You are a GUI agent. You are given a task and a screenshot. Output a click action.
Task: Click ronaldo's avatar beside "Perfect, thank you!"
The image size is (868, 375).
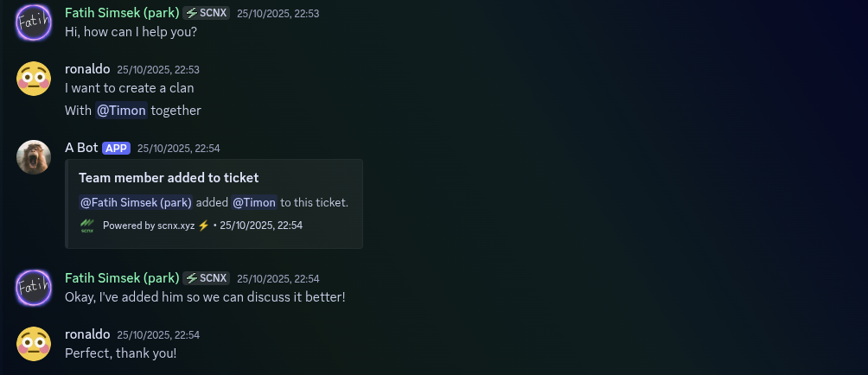pyautogui.click(x=34, y=343)
